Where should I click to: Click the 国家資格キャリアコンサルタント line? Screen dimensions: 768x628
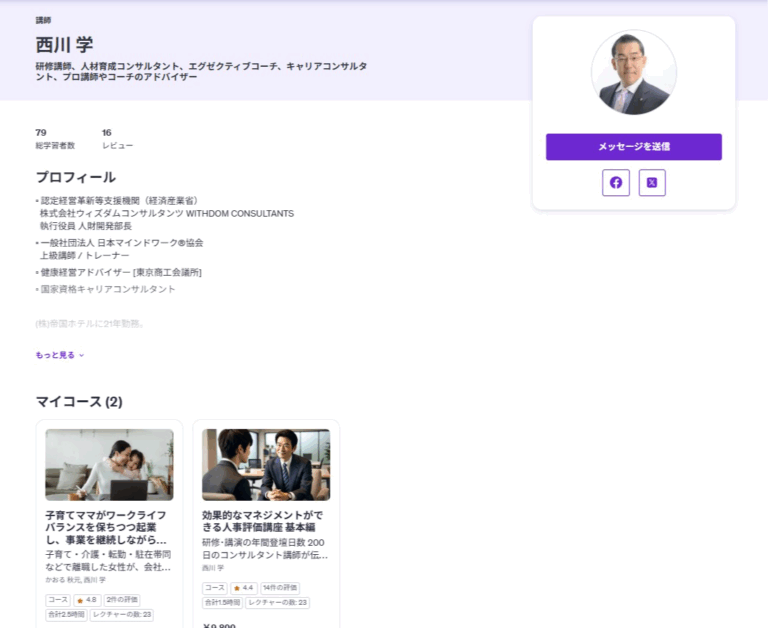(105, 289)
